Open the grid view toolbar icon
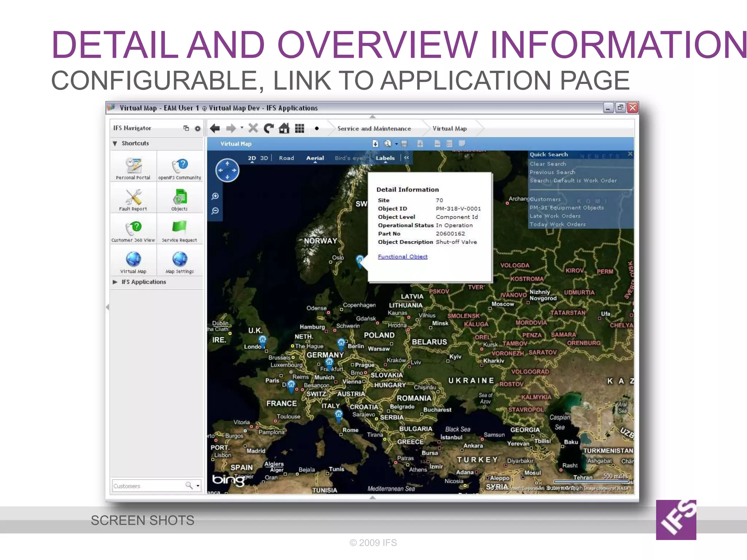The width and height of the screenshot is (747, 560). (x=299, y=128)
